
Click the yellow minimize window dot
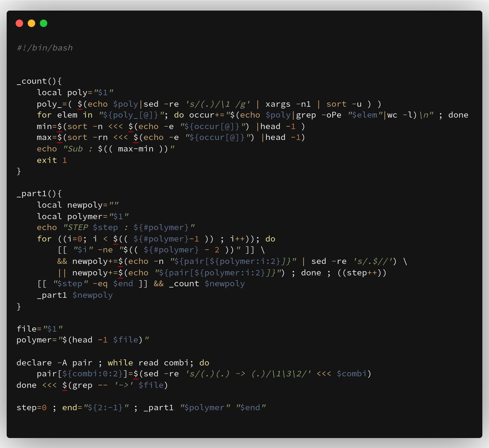coord(31,23)
